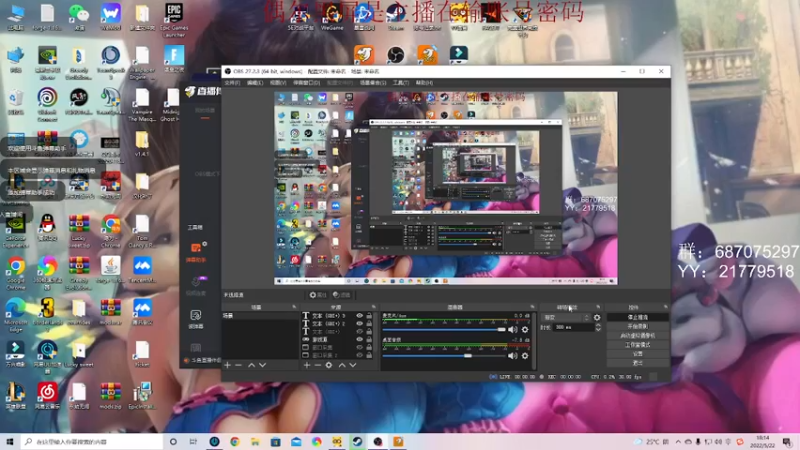Adjust 麦克风/Aux volume slider
800x450 pixels.
tap(444, 330)
